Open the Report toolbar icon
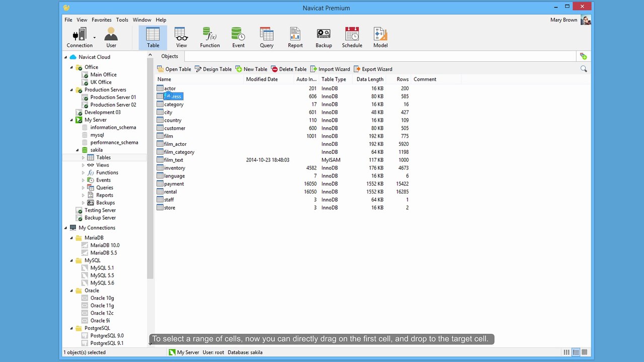Screen dimensions: 644x362 click(x=295, y=38)
